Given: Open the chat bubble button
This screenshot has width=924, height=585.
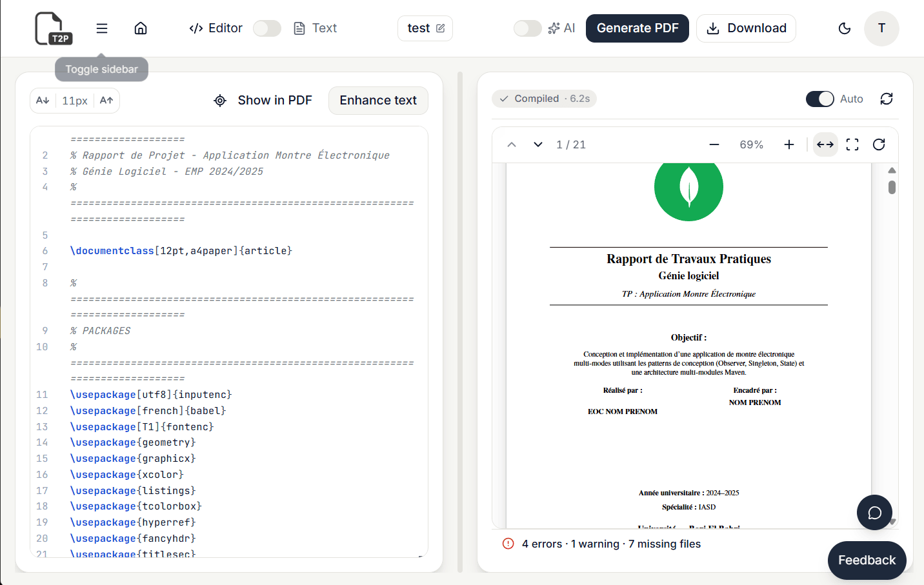Looking at the screenshot, I should [874, 513].
